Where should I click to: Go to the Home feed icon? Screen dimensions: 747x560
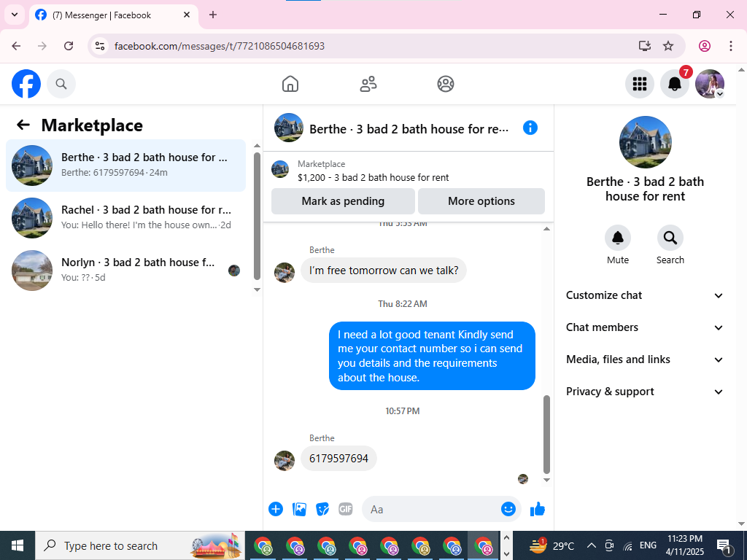coord(290,84)
